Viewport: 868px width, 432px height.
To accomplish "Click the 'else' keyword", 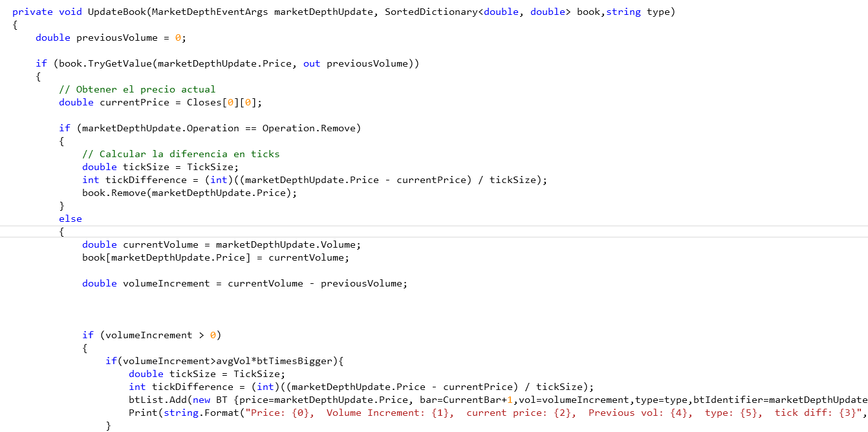I will (71, 219).
